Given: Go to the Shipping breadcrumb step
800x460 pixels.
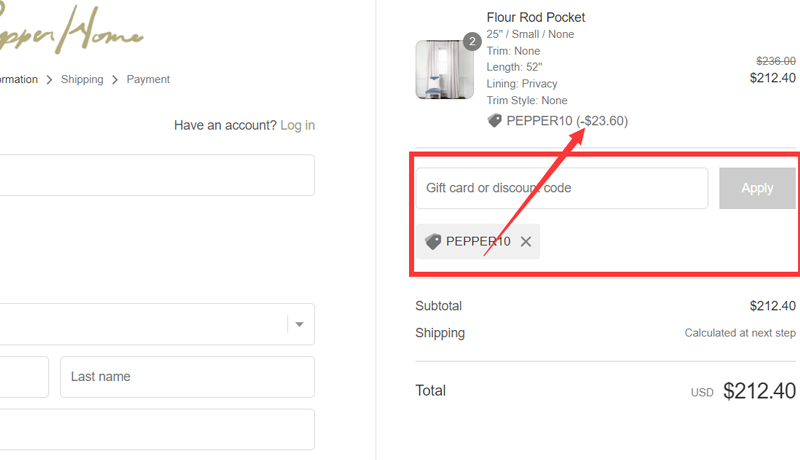Looking at the screenshot, I should [x=82, y=80].
